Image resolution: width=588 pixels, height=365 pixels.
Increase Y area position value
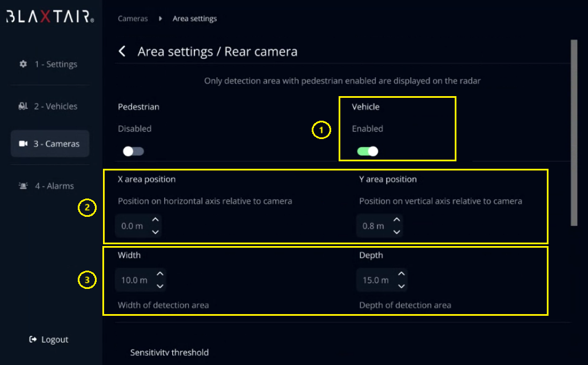click(x=396, y=220)
